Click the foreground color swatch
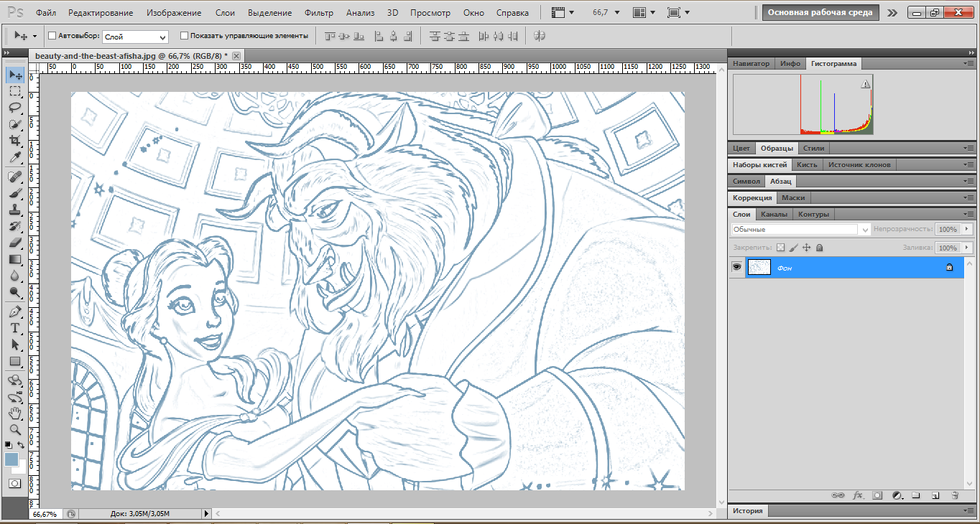The height and width of the screenshot is (524, 980). coord(11,459)
